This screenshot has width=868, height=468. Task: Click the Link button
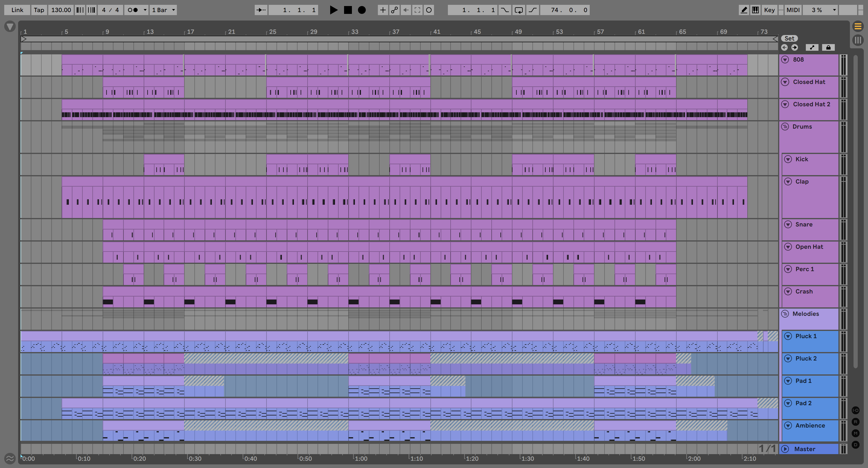[x=17, y=10]
